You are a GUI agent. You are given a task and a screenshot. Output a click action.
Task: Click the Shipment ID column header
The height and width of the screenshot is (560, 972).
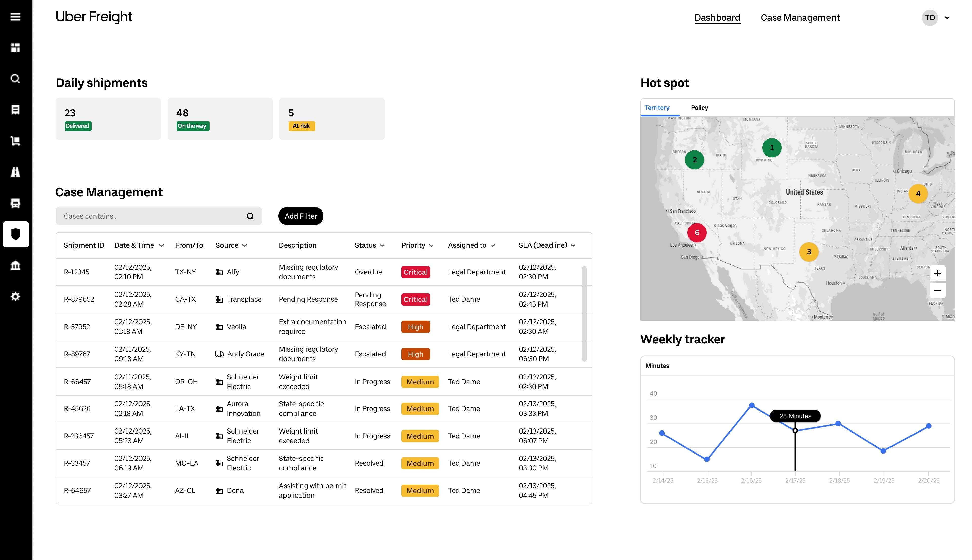pos(84,245)
